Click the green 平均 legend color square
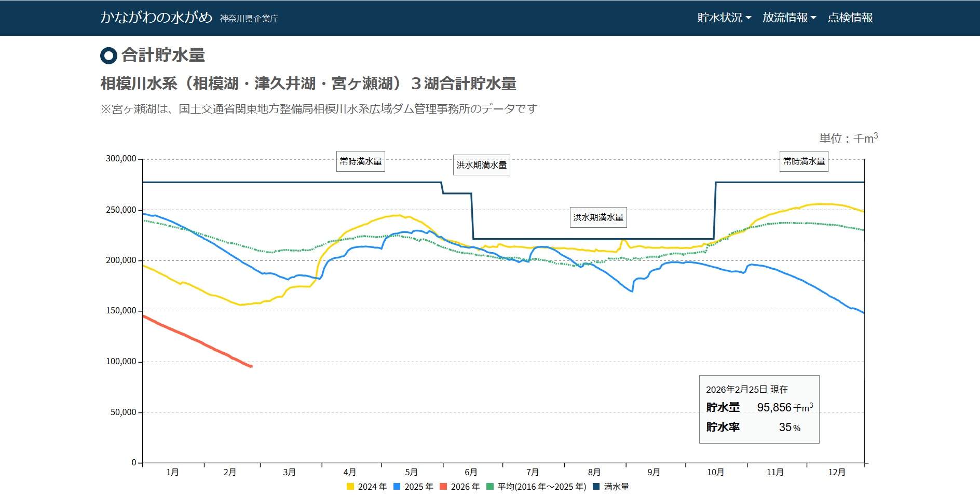 tap(490, 487)
